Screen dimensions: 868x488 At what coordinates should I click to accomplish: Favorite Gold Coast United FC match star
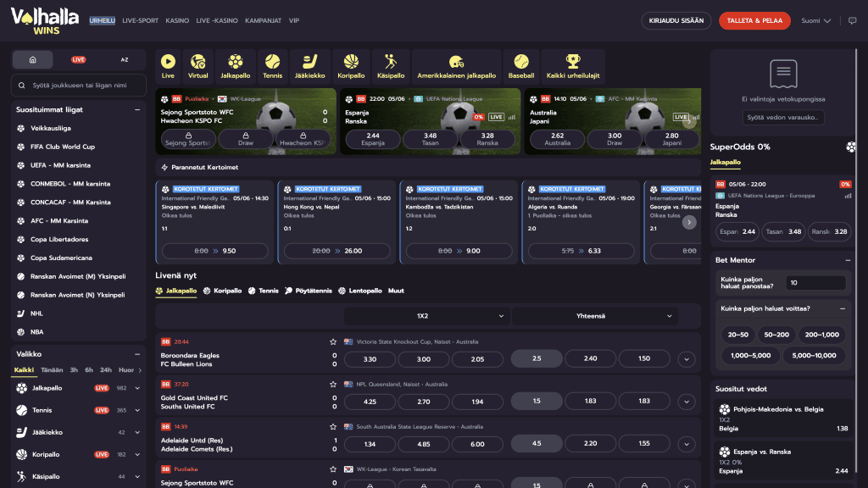point(332,384)
